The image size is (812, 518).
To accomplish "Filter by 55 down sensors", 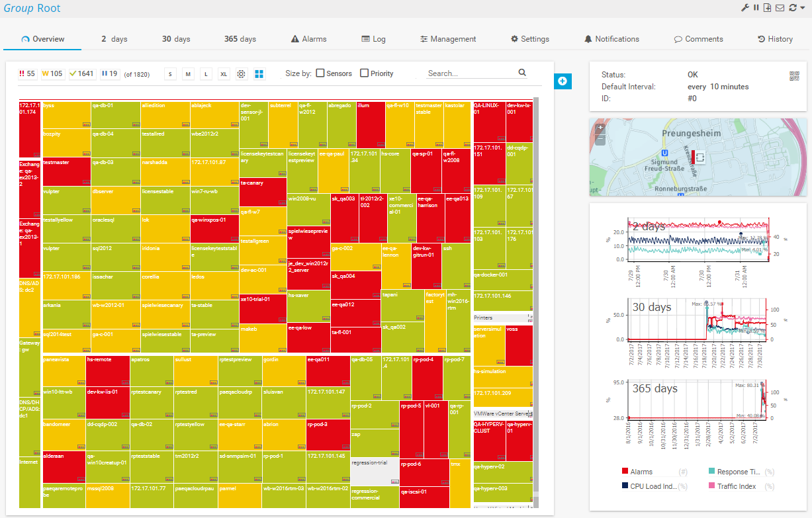I will click(x=27, y=73).
